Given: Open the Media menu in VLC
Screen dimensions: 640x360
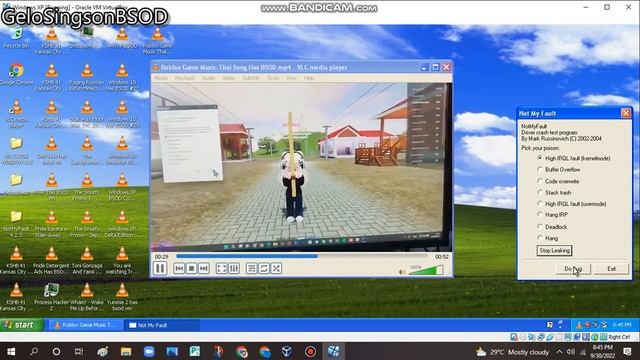Looking at the screenshot, I should pyautogui.click(x=161, y=78).
